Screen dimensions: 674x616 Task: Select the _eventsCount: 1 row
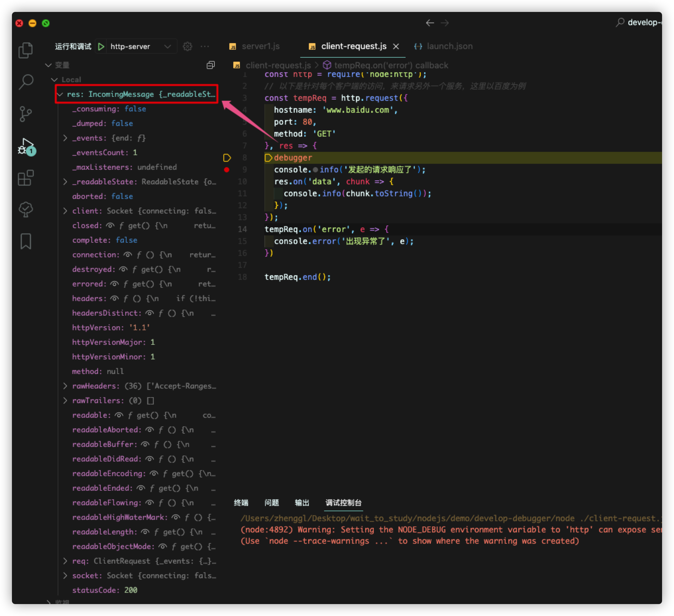point(134,153)
